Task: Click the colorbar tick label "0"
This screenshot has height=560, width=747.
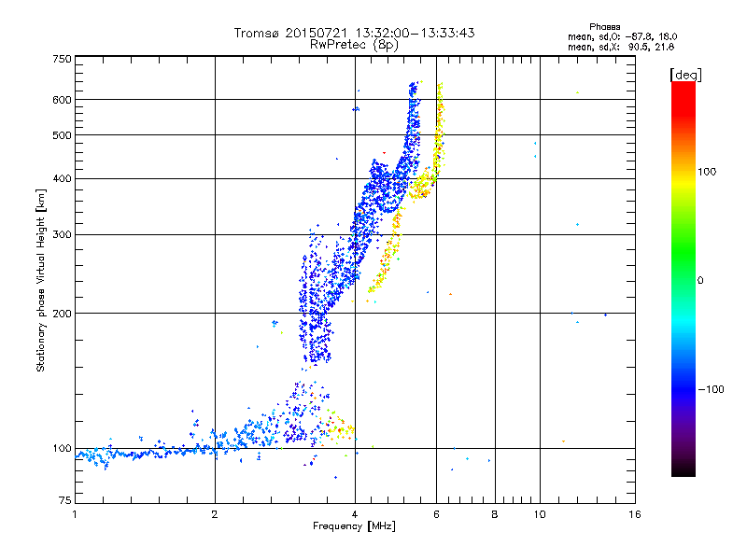Action: point(699,281)
